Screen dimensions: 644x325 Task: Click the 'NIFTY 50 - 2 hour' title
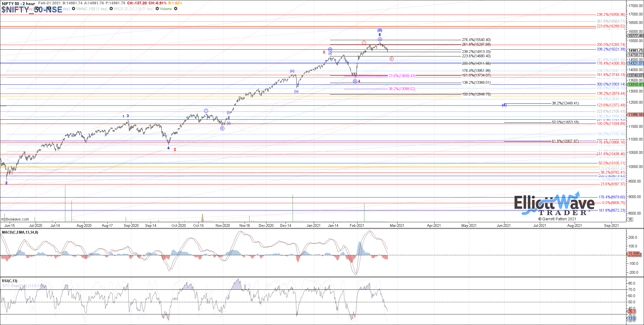click(18, 4)
